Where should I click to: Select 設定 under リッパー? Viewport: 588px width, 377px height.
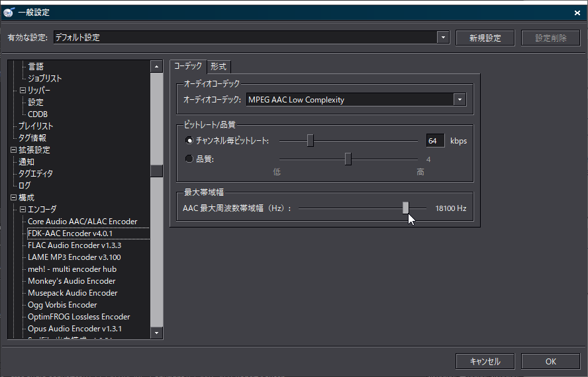tap(36, 103)
